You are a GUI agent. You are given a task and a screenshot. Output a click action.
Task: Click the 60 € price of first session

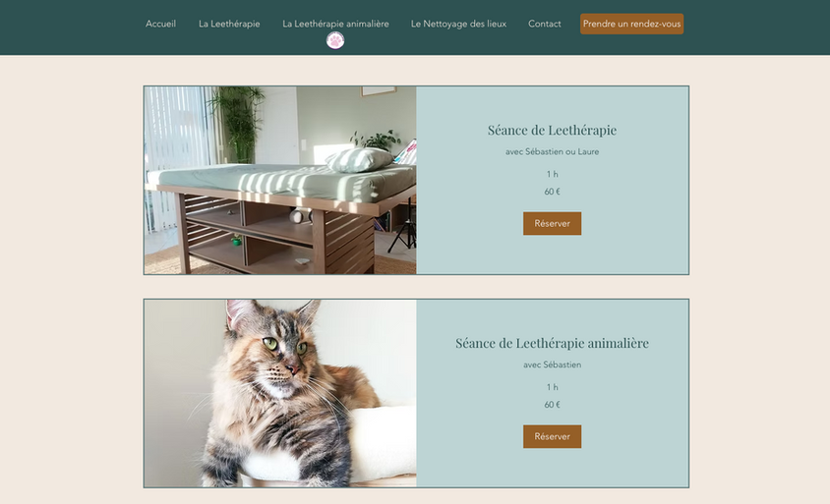[552, 192]
